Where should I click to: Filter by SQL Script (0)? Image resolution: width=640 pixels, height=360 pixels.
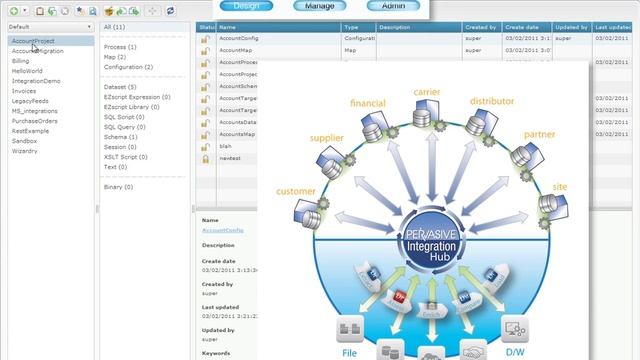point(124,117)
